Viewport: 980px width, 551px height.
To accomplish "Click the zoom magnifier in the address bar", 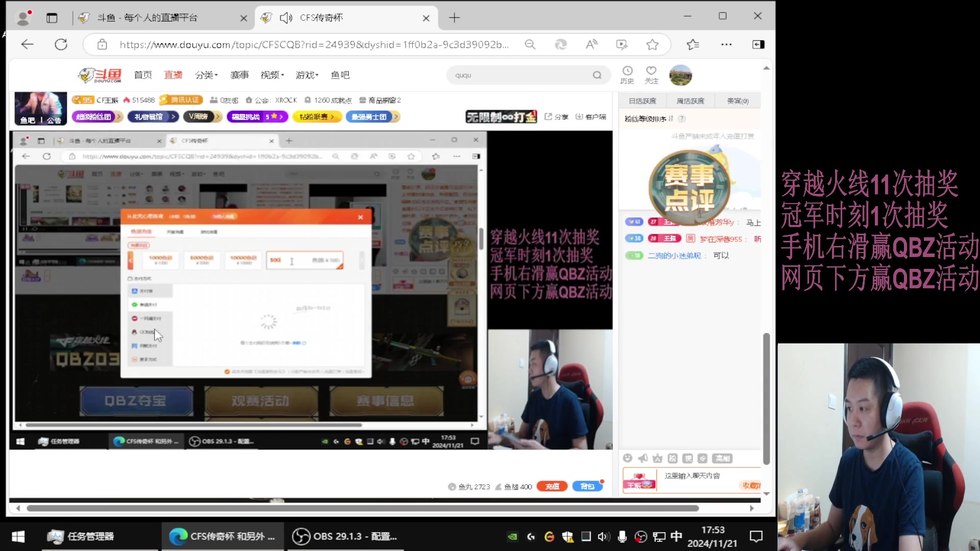I will click(x=530, y=44).
